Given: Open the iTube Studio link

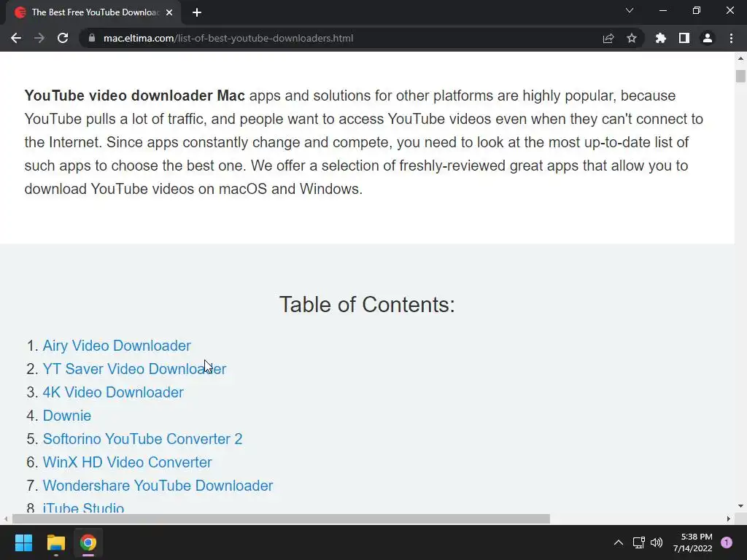Looking at the screenshot, I should [83, 507].
